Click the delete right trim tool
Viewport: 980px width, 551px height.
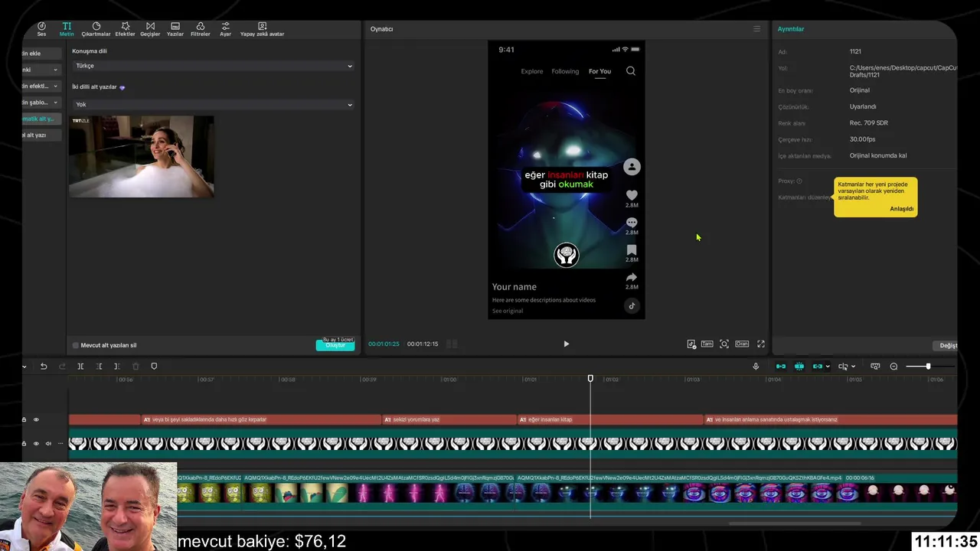(116, 367)
